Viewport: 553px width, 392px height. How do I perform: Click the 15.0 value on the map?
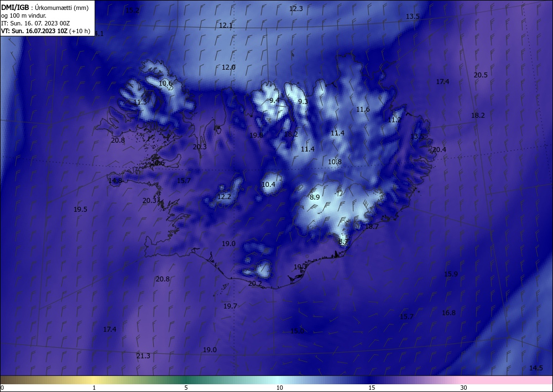[x=297, y=331]
